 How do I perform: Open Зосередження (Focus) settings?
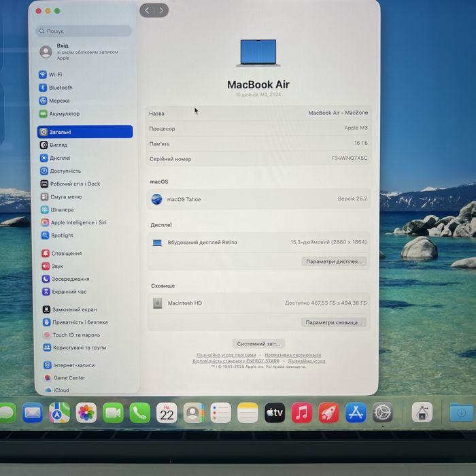66,279
